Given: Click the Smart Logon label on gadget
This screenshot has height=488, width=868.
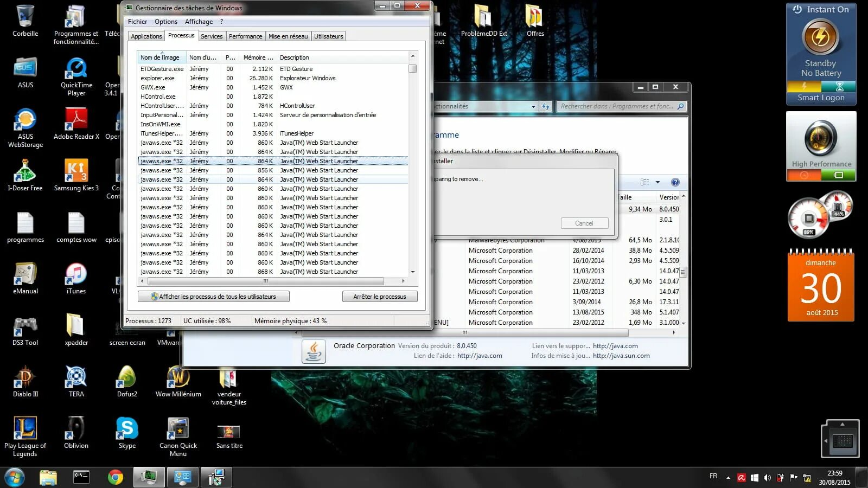Looking at the screenshot, I should click(x=821, y=98).
